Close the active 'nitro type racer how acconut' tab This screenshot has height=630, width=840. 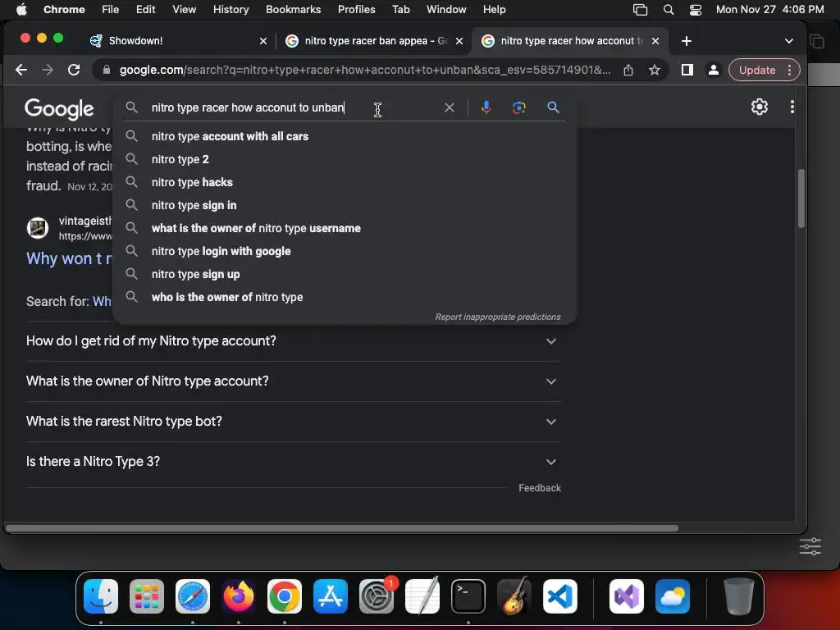[x=655, y=41]
